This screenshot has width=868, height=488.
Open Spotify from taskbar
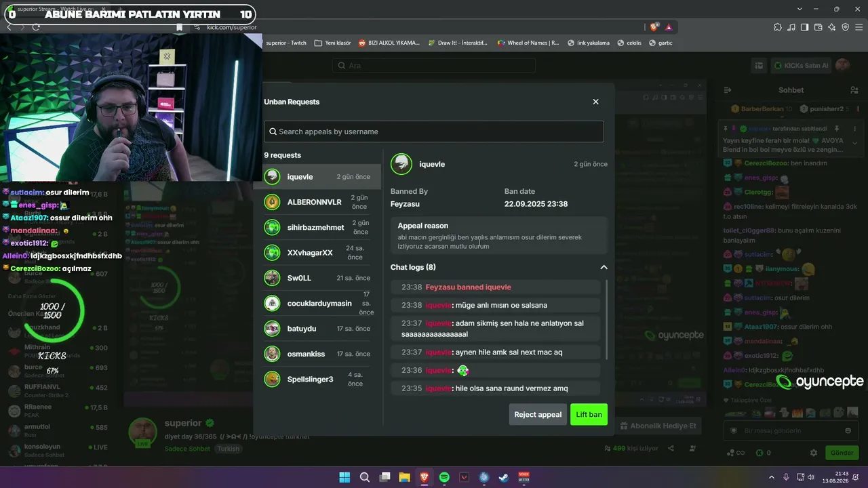(444, 477)
